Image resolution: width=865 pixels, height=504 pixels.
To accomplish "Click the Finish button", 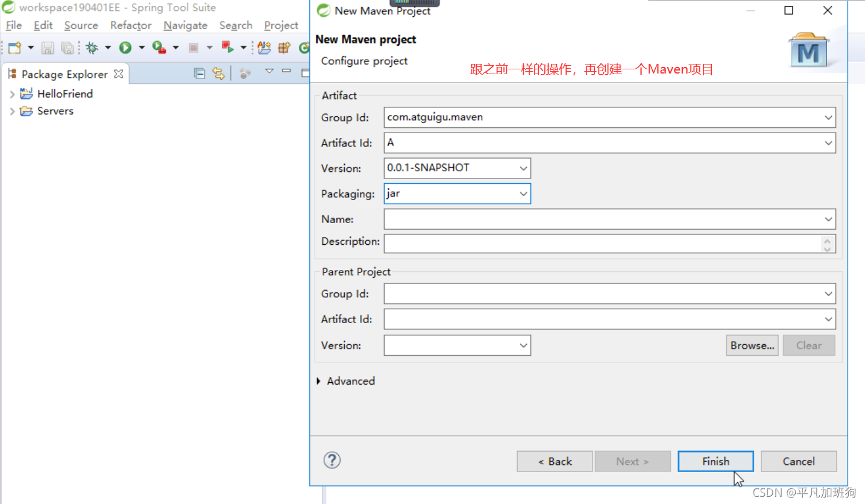I will point(716,461).
